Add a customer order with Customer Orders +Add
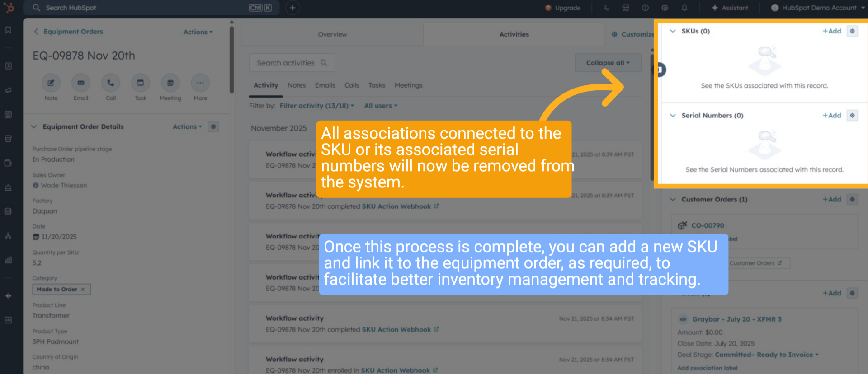The image size is (868, 374). pos(832,199)
